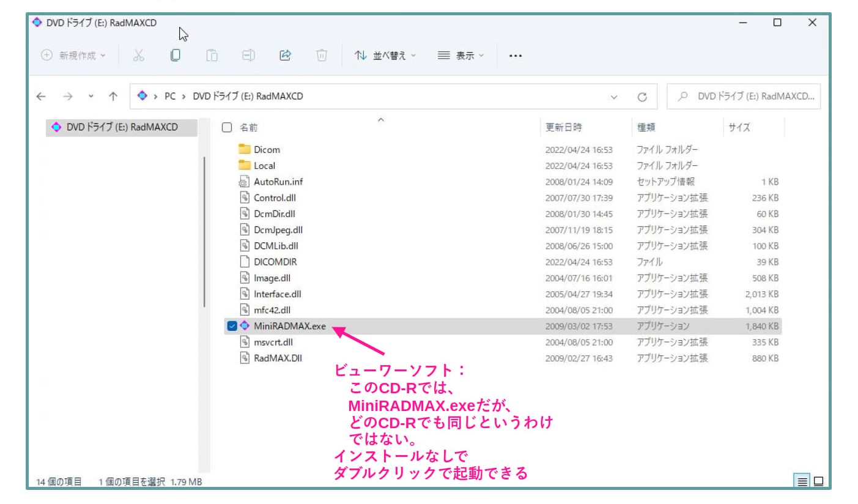The width and height of the screenshot is (858, 504).
Task: Cut the selected file using toolbar icon
Action: tap(139, 55)
